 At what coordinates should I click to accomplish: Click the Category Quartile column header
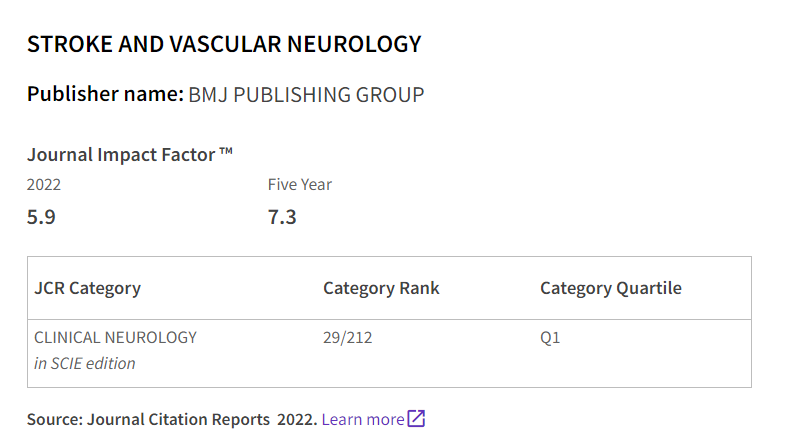[610, 288]
